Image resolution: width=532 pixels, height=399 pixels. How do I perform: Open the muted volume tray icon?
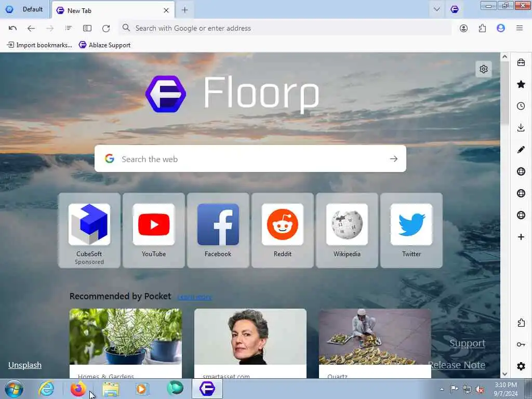[x=480, y=390]
